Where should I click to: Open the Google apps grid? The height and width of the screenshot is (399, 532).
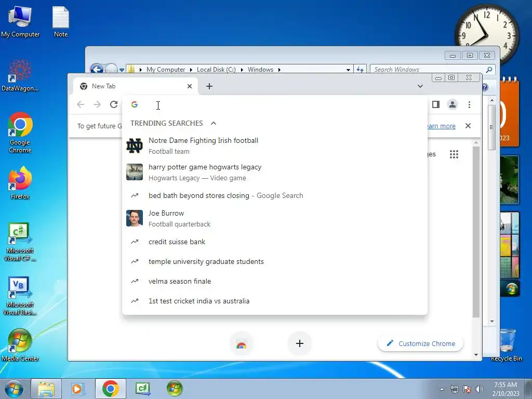[454, 154]
